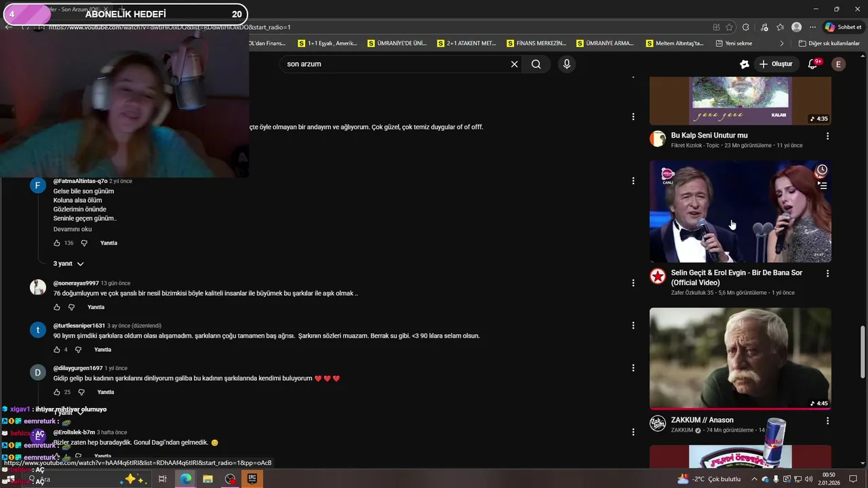Open the @turtlessniper1631 channel link

coord(79,325)
